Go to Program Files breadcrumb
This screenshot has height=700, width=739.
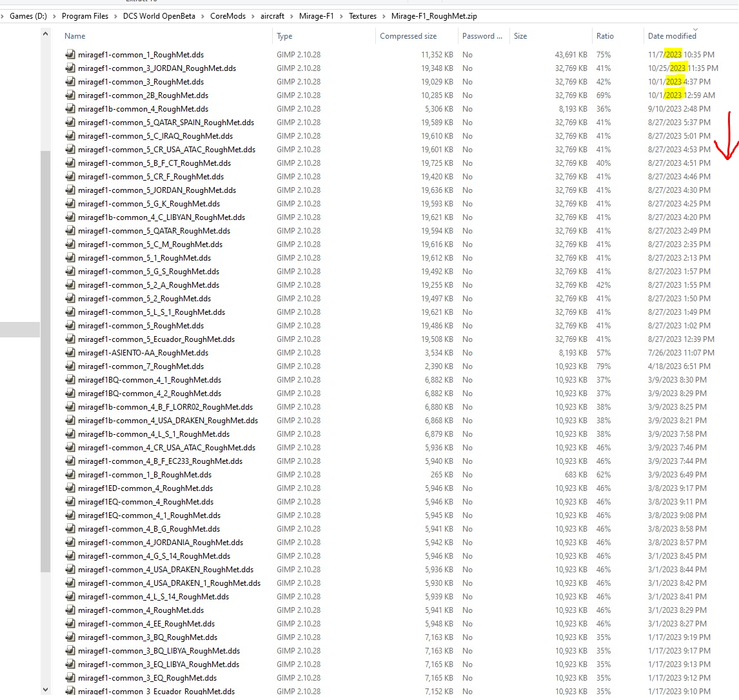pyautogui.click(x=85, y=16)
